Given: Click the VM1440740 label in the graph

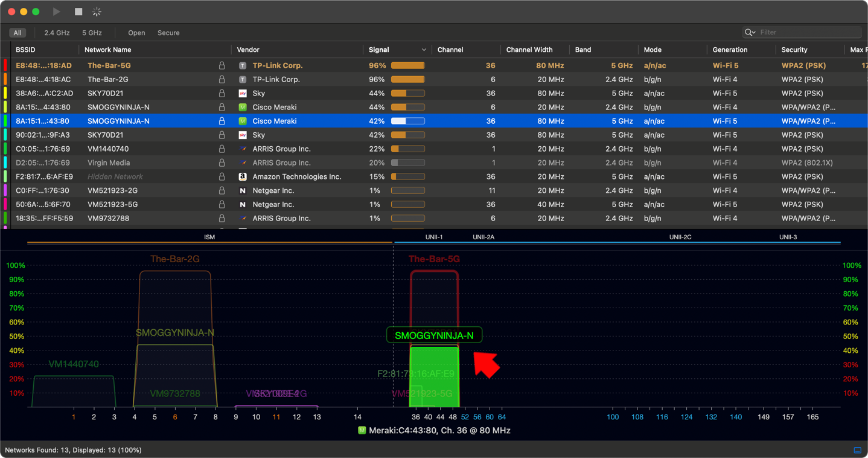Looking at the screenshot, I should pyautogui.click(x=74, y=364).
